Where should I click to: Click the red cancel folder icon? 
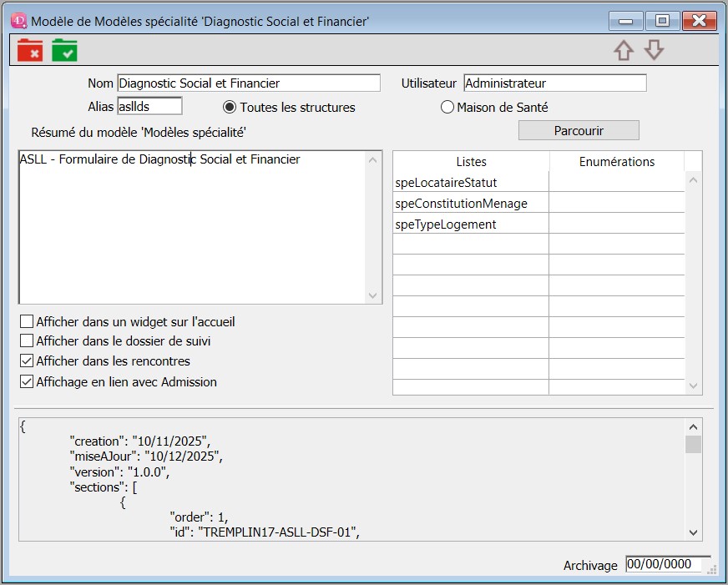[x=30, y=51]
